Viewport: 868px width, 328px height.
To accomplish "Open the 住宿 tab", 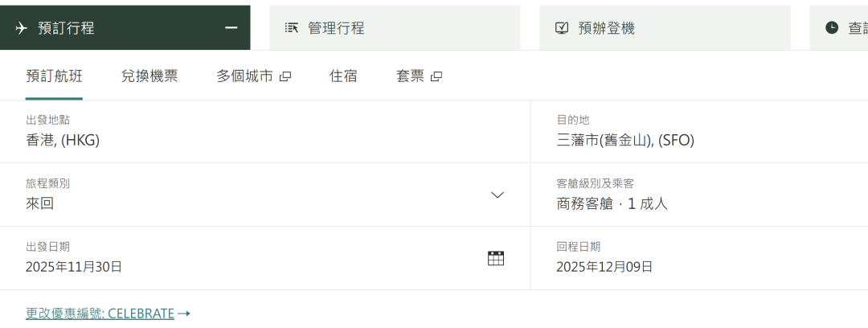I will (x=343, y=76).
